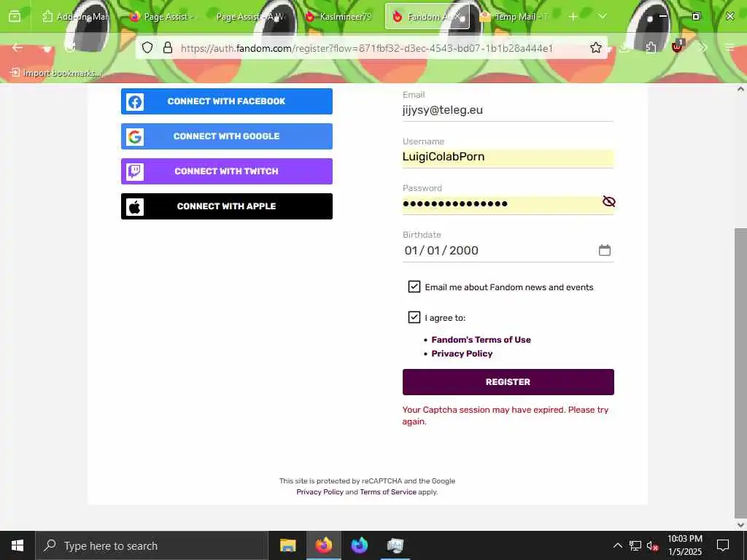The image size is (747, 560).
Task: Open the uBlock Origin extension icon
Action: pos(677,47)
